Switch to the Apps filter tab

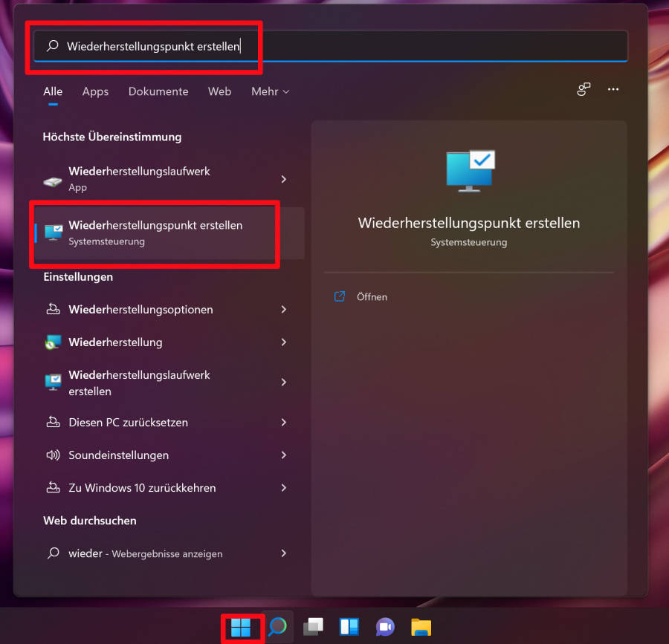tap(95, 91)
